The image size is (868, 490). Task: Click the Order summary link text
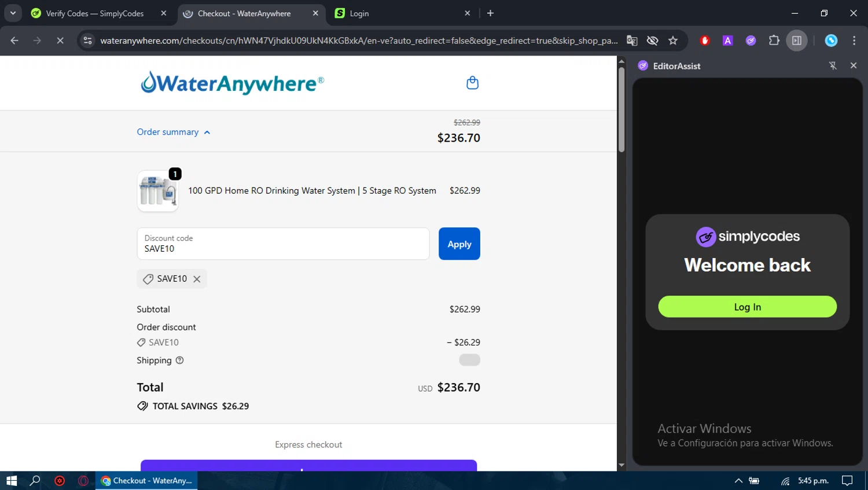point(167,132)
